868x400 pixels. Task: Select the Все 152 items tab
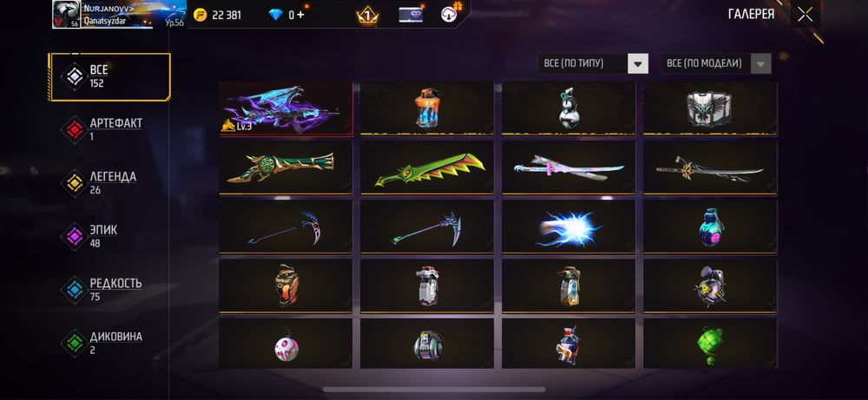click(109, 77)
